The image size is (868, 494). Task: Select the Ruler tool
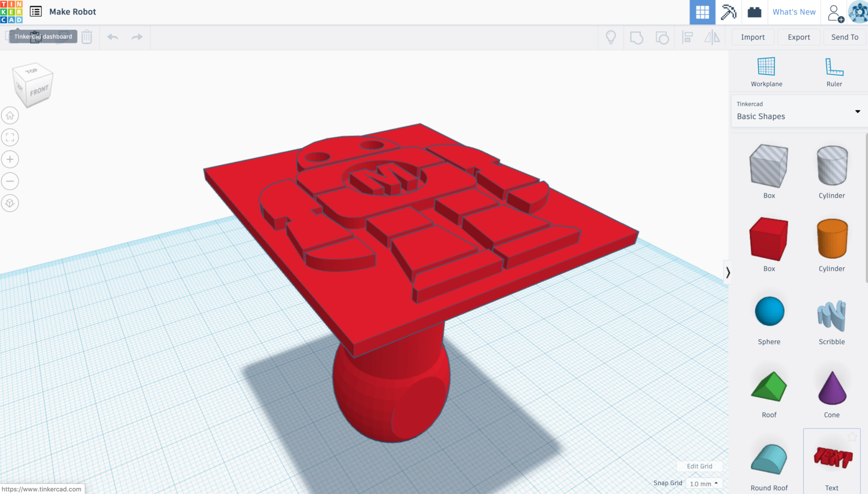pyautogui.click(x=833, y=70)
